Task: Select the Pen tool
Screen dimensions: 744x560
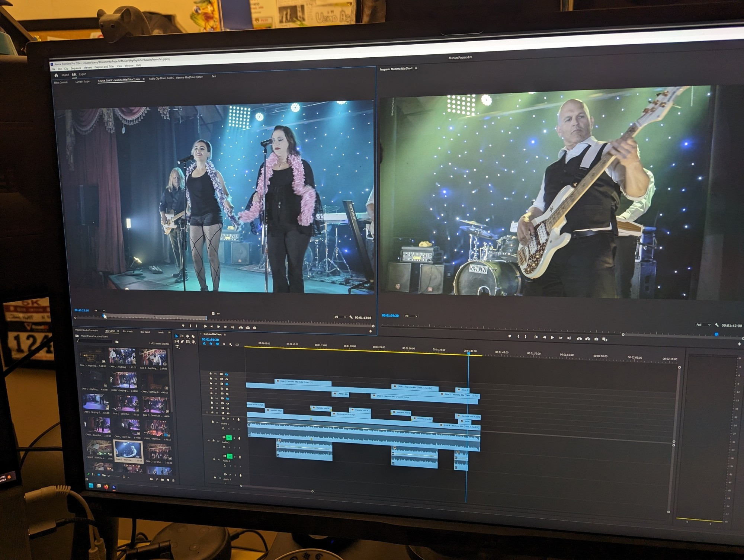Action: [182, 342]
